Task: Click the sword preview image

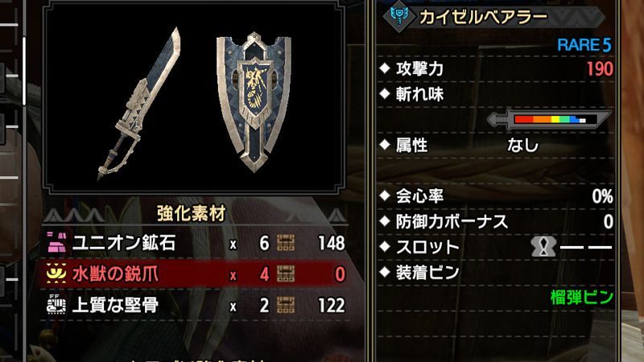Action: point(139,105)
